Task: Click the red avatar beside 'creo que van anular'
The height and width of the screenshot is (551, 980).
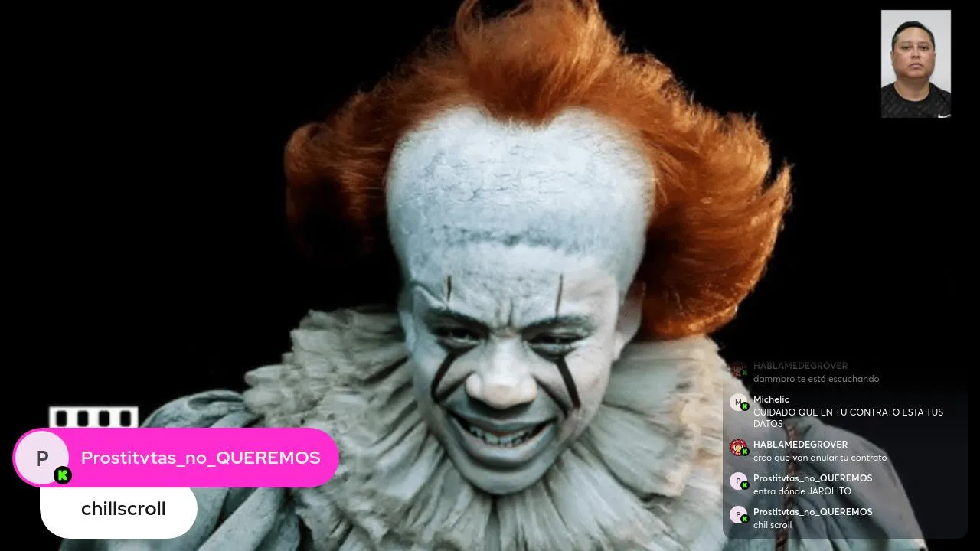Action: [x=739, y=448]
